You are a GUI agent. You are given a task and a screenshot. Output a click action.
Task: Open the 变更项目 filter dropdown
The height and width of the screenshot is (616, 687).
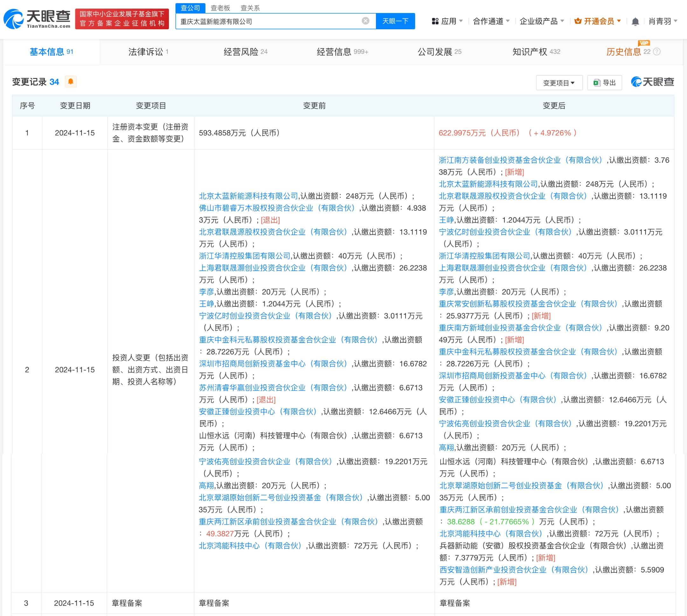point(559,83)
